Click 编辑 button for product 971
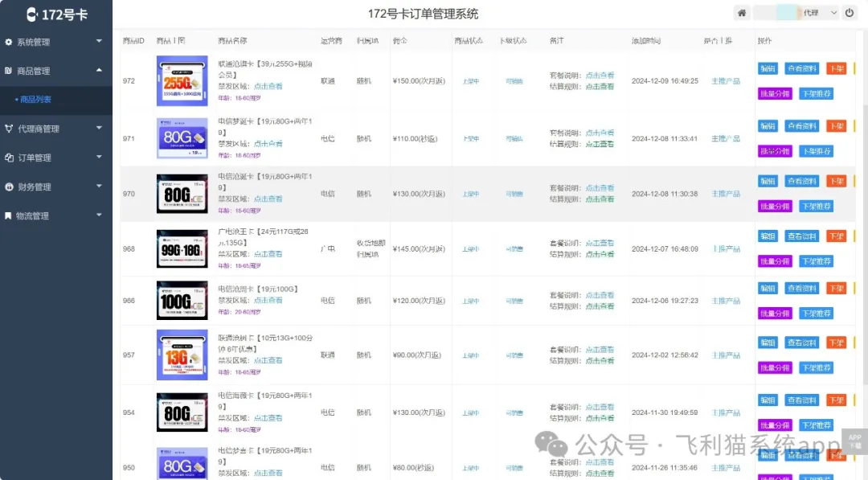The width and height of the screenshot is (868, 480). pos(768,126)
